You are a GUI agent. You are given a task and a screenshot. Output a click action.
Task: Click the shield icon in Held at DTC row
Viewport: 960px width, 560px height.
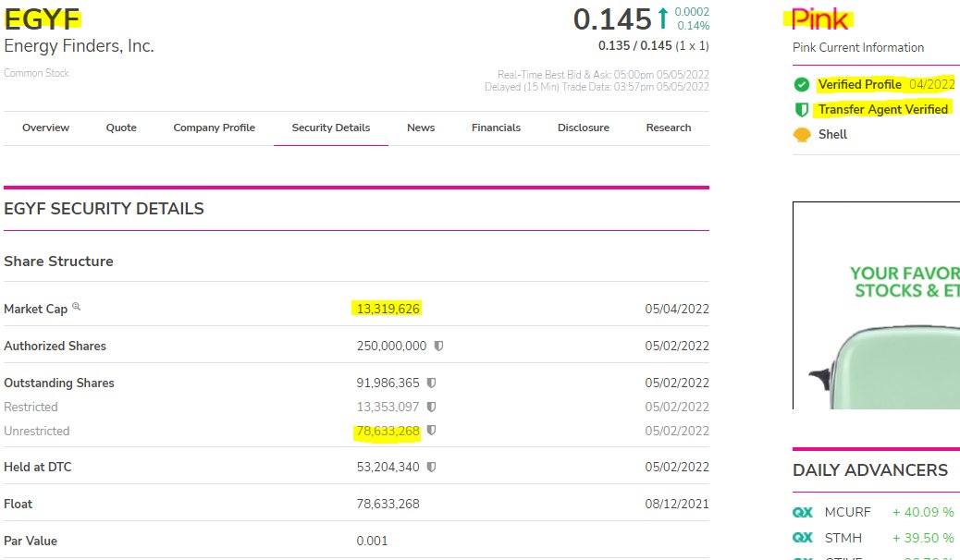pos(431,467)
